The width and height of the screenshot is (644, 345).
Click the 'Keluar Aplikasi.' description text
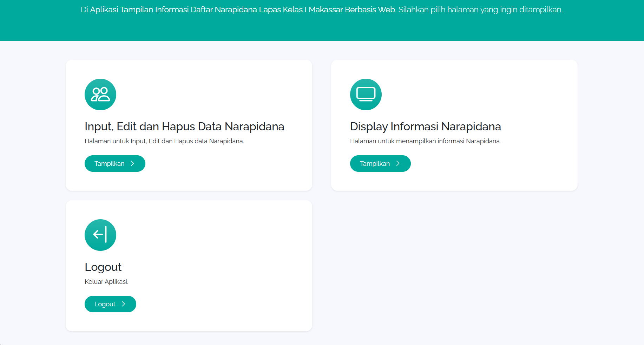[106, 282]
